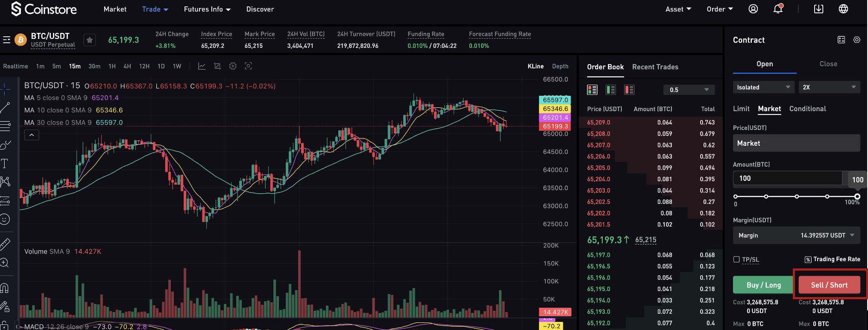Screen dimensions: 868x330
Task: Select the horizontal lines Fibonacci tool
Action: click(x=5, y=126)
